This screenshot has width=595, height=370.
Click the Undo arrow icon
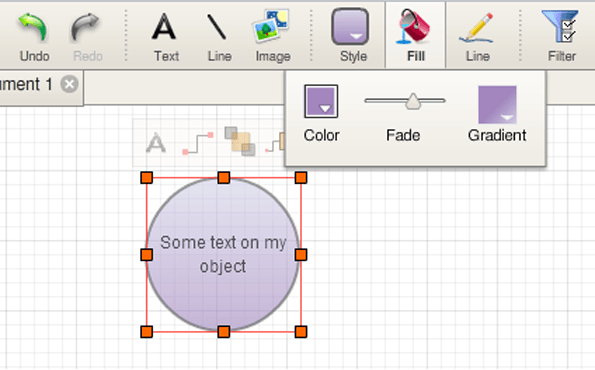(33, 27)
